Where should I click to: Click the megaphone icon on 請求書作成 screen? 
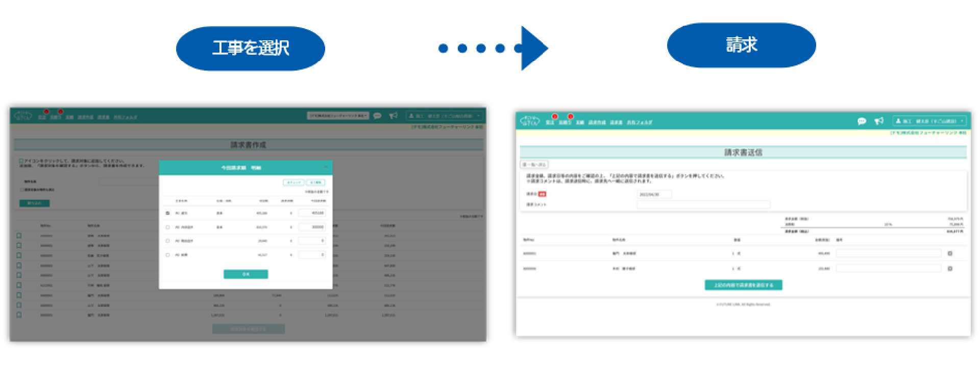tap(394, 116)
